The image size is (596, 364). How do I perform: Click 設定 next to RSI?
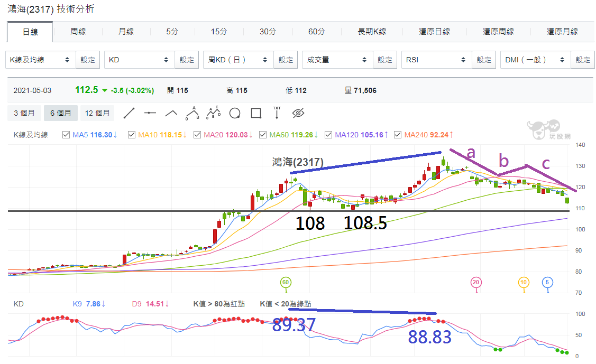point(484,60)
